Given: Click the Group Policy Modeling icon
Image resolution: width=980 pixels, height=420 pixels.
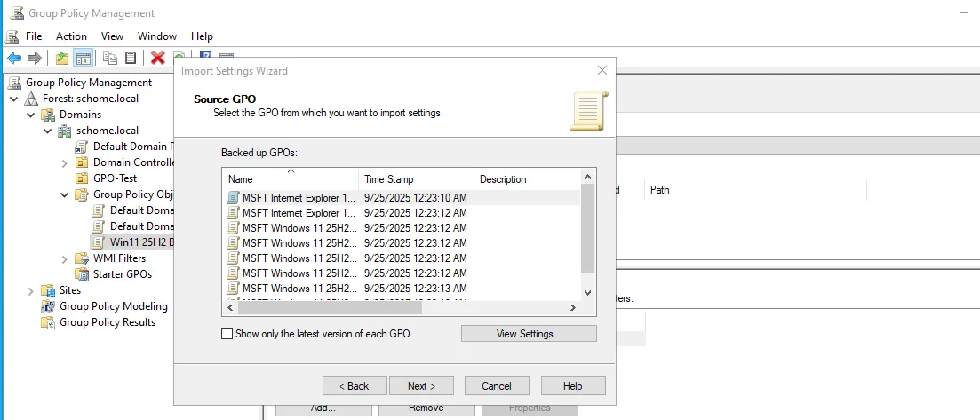Looking at the screenshot, I should pyautogui.click(x=48, y=306).
